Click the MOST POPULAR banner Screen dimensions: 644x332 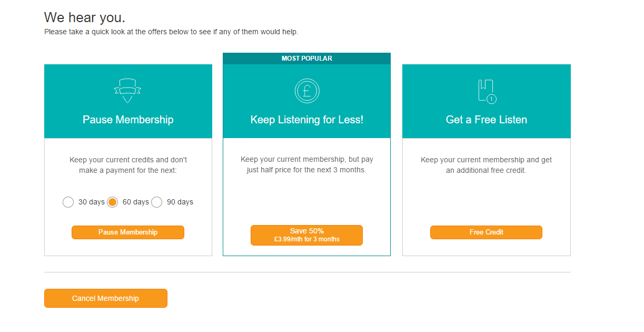[307, 58]
